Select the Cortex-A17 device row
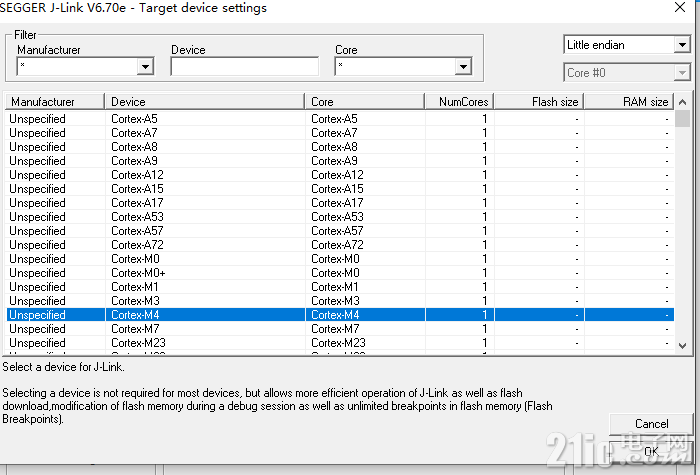 [340, 203]
